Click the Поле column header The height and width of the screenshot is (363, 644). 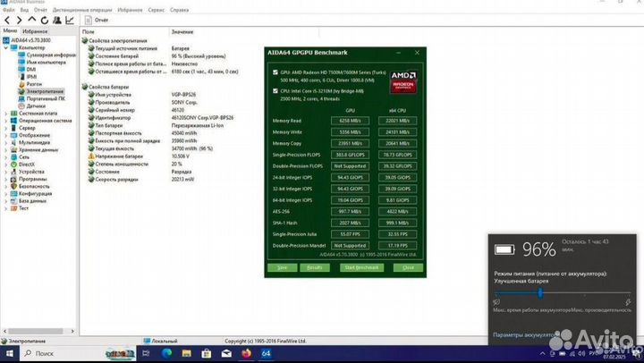124,31
